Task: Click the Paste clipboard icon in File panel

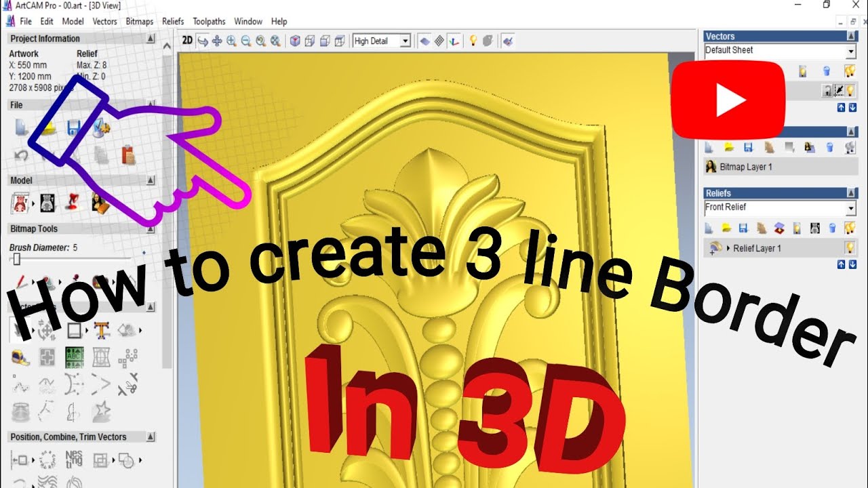Action: pyautogui.click(x=128, y=155)
